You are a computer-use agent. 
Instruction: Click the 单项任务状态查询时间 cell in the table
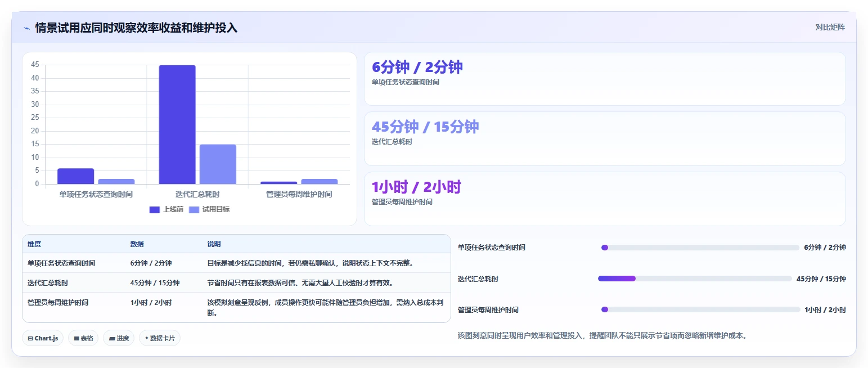pos(61,263)
